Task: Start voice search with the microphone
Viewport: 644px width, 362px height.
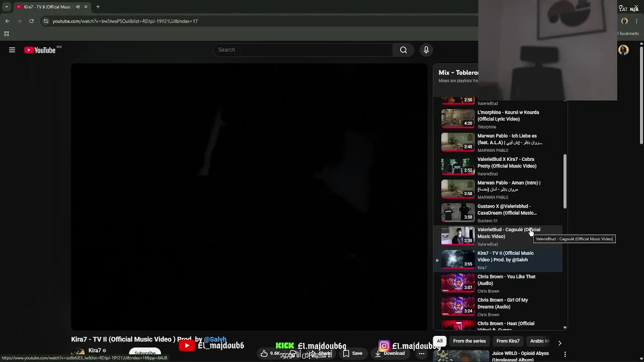Action: pyautogui.click(x=426, y=50)
